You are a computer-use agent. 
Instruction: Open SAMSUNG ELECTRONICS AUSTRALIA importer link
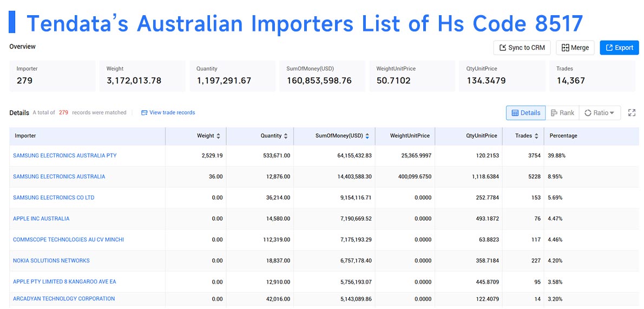coord(59,177)
